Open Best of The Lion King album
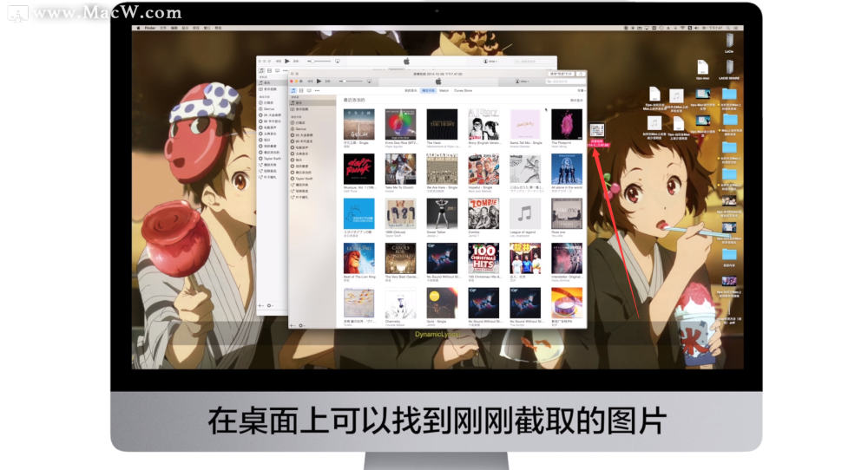Screen dimensions: 868x470 pos(358,258)
